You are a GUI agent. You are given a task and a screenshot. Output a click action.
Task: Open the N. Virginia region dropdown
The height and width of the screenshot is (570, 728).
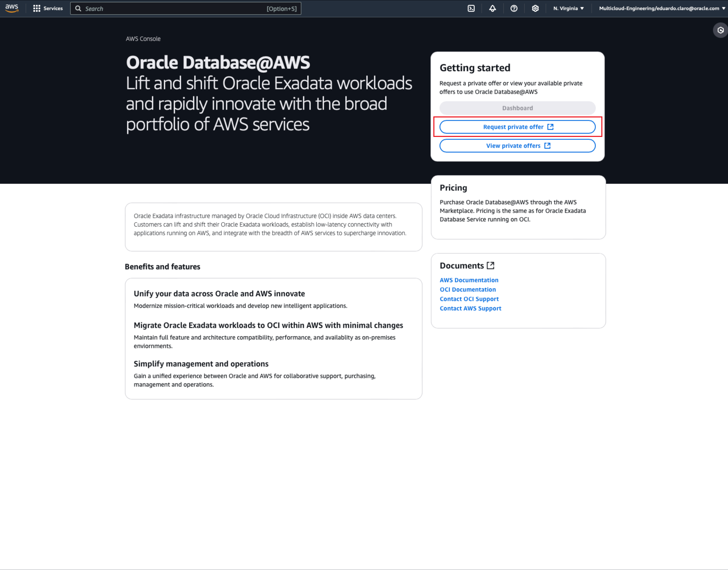pos(568,8)
